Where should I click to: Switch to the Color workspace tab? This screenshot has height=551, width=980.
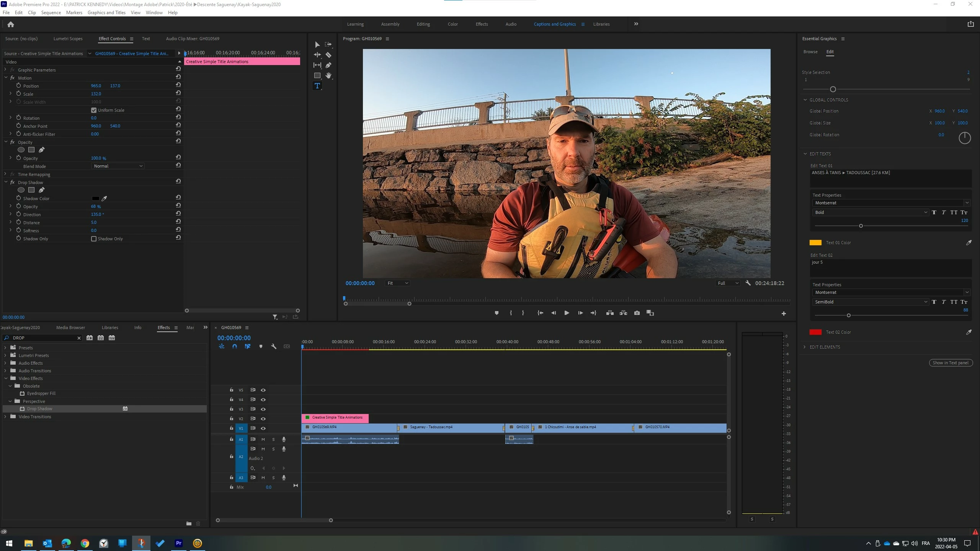click(452, 24)
